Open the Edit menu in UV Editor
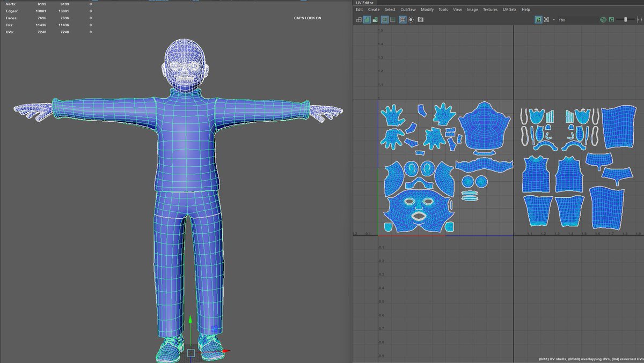 tap(359, 10)
